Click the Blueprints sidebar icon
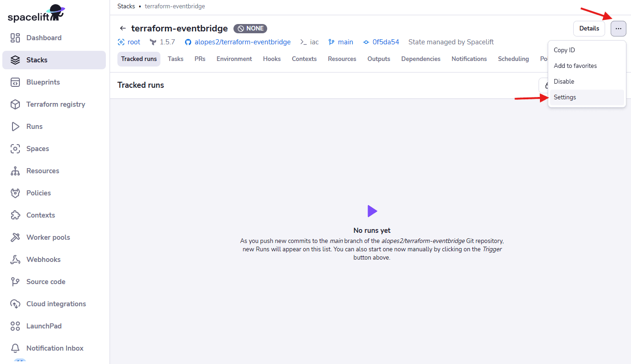 pos(15,82)
